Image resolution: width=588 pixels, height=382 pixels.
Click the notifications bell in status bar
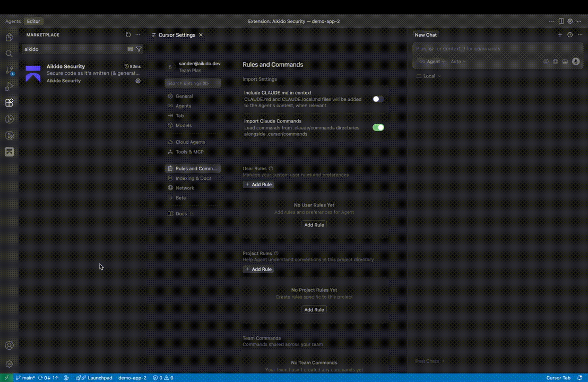580,378
